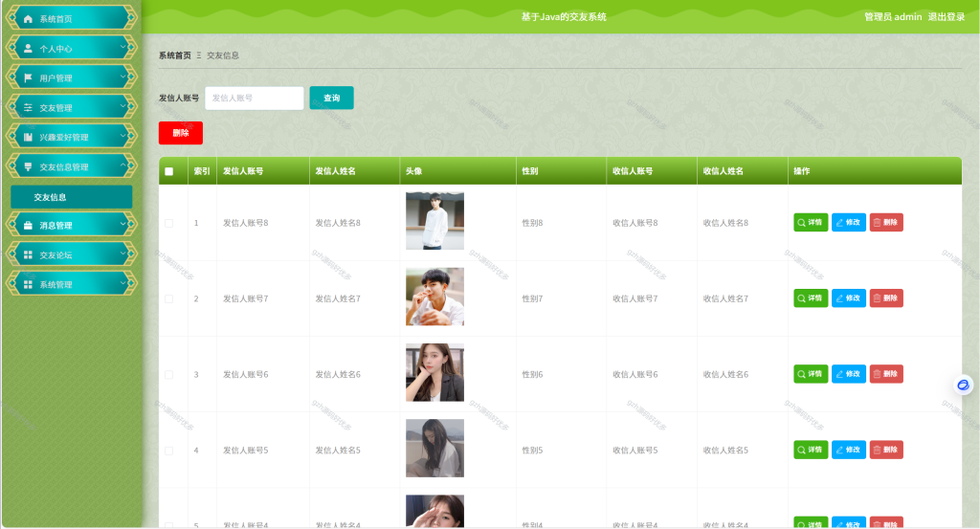Screen dimensions: 980x529
Task: Open the avatar thumbnail in row 发信人账号5
Action: (x=435, y=449)
